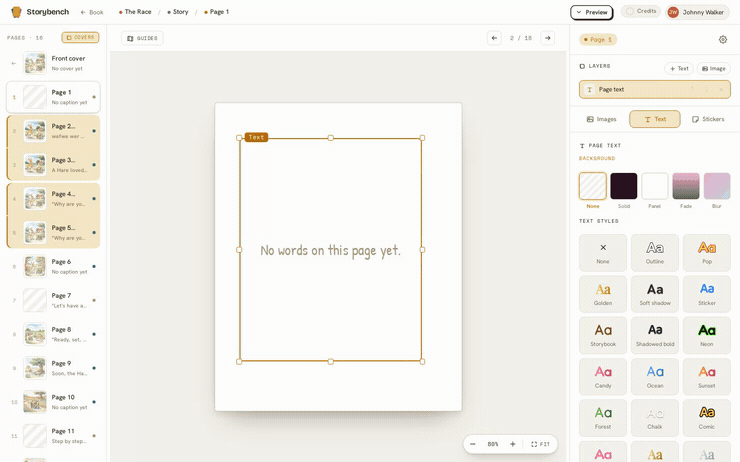Fit page to view with FIT
Image resolution: width=740 pixels, height=462 pixels.
(x=540, y=444)
